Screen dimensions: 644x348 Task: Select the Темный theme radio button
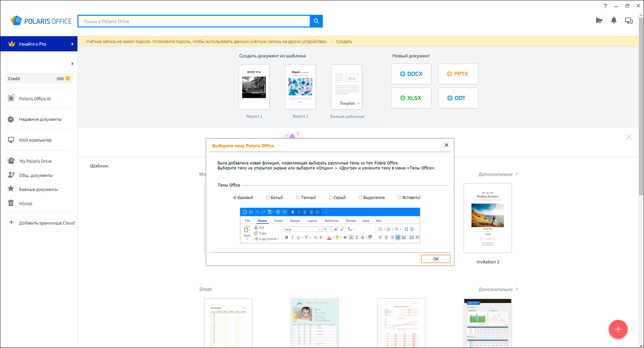pos(298,197)
